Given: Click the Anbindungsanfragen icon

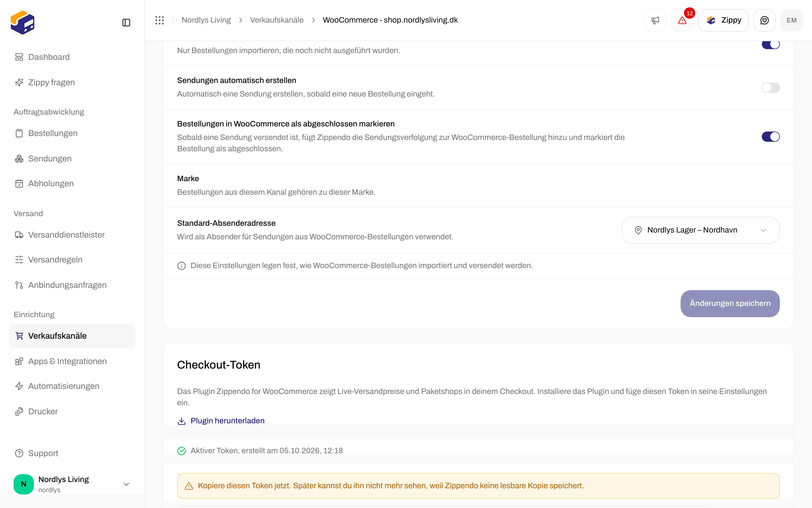Looking at the screenshot, I should point(19,285).
